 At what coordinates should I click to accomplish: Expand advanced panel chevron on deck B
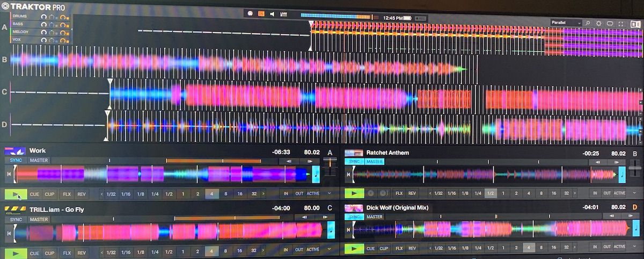[634, 193]
